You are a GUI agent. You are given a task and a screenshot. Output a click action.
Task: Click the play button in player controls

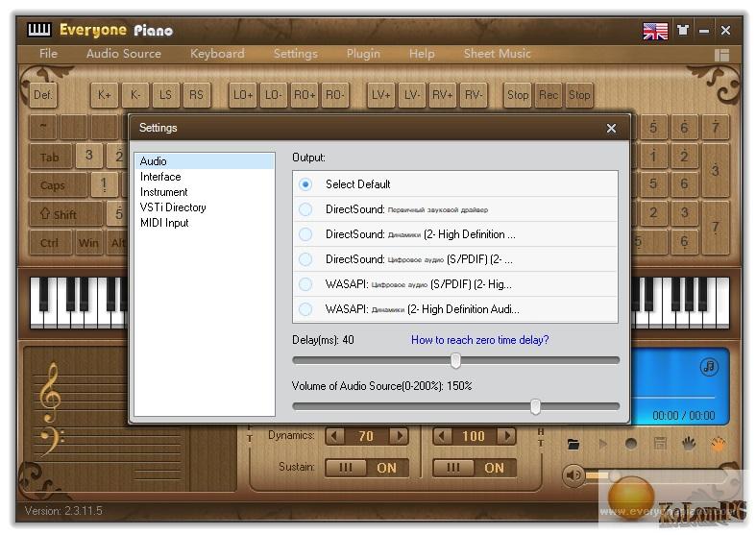602,444
